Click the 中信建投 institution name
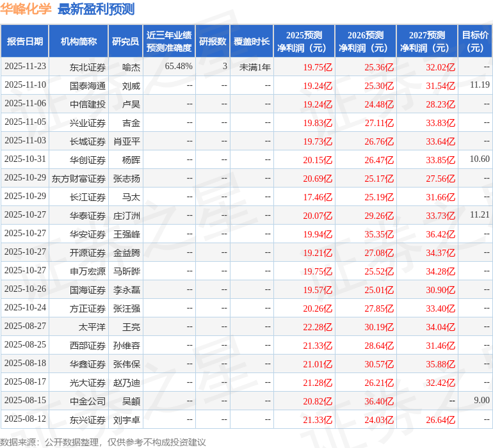 click(x=88, y=104)
